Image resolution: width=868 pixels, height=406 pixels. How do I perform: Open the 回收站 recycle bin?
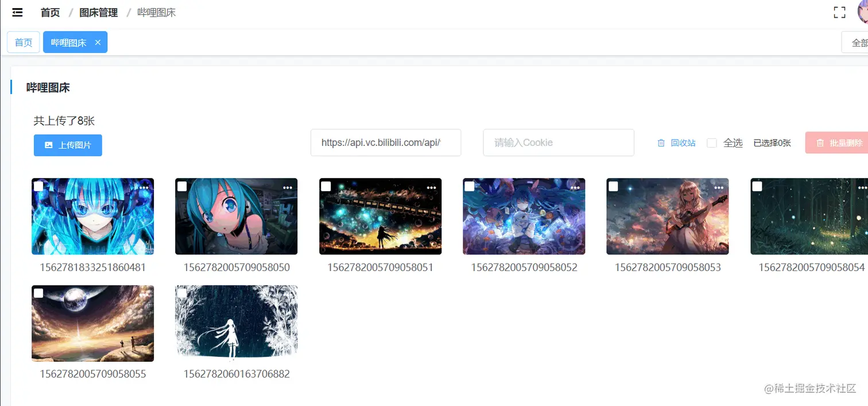(676, 143)
